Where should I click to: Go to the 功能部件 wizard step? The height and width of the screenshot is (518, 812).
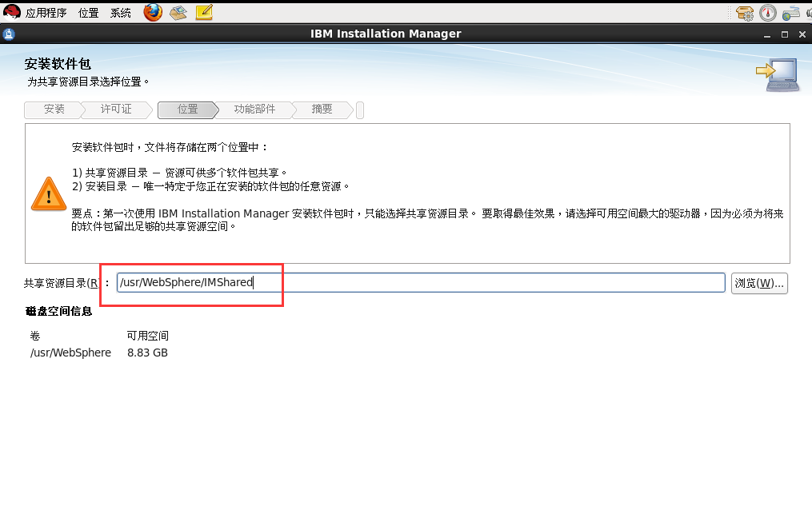click(254, 110)
